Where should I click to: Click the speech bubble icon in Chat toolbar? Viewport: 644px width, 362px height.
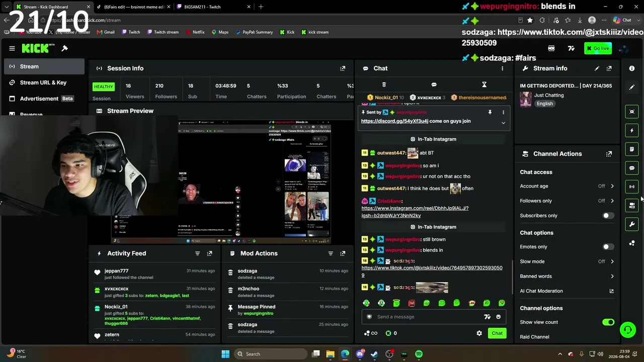(434, 84)
